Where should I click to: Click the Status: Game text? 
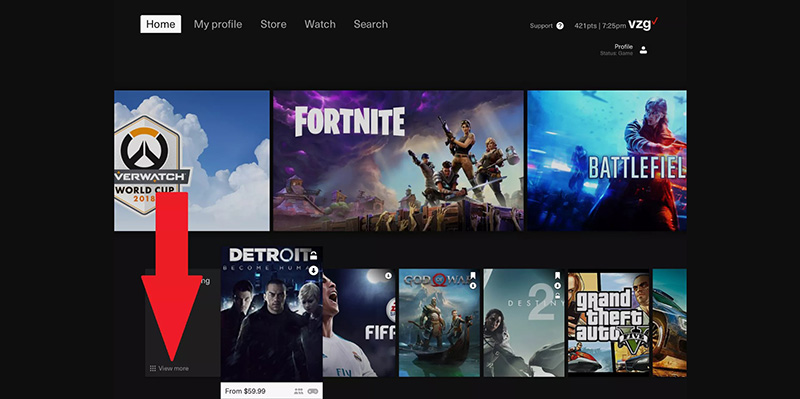pos(616,53)
